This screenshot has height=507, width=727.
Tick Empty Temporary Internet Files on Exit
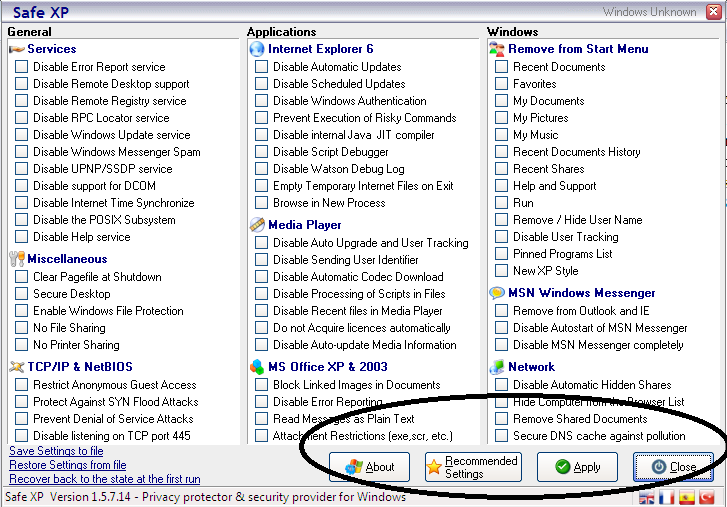click(x=261, y=186)
